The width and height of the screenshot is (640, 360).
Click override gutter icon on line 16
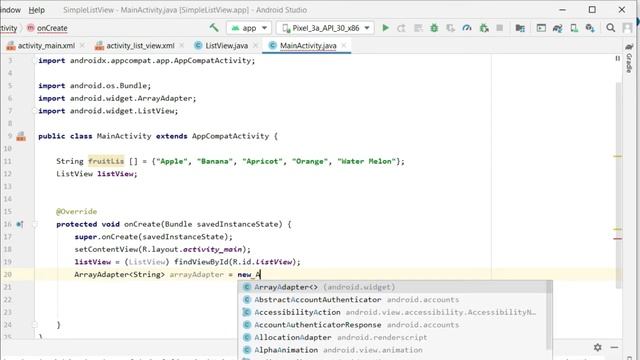click(20, 224)
